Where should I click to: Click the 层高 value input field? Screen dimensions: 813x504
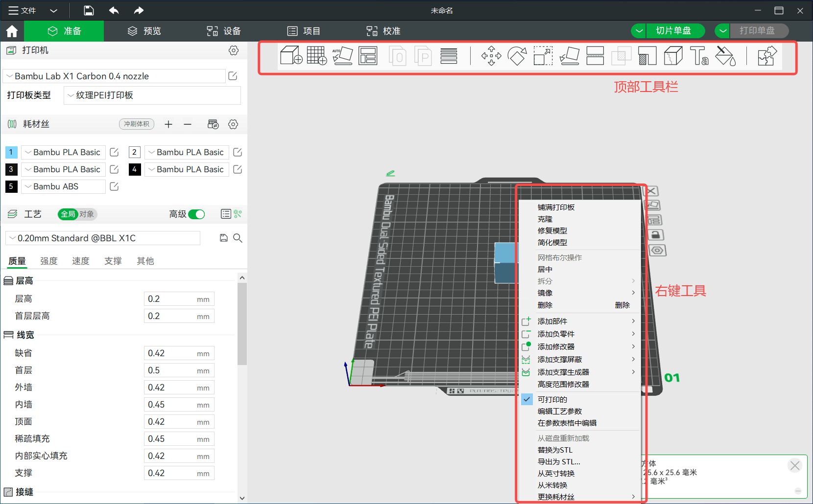179,299
